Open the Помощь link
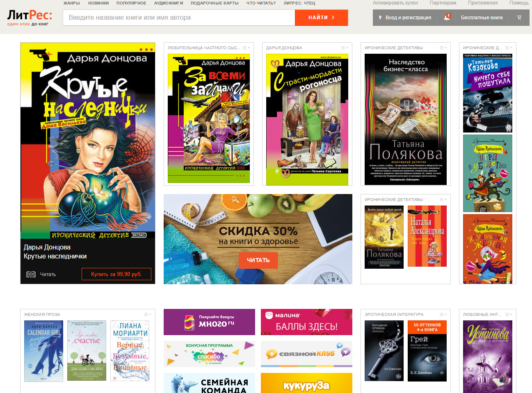Viewport: 532px width, 393px height. coord(519,3)
